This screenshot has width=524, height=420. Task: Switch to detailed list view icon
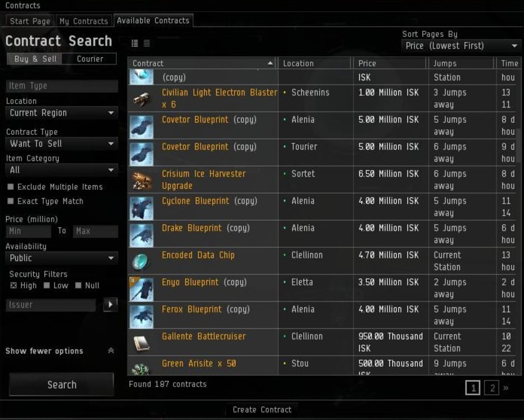point(134,43)
